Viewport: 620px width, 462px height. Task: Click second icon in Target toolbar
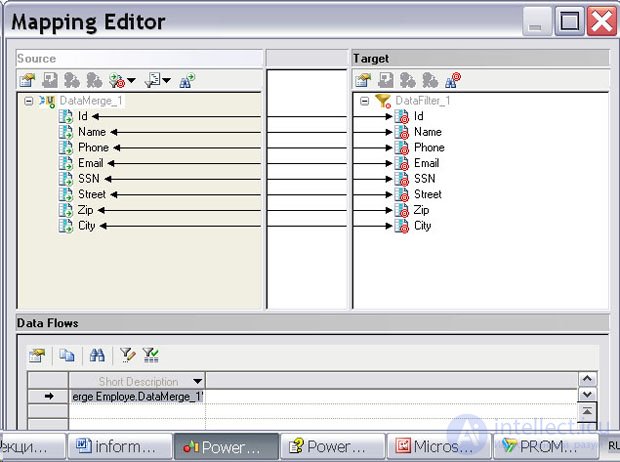coord(386,80)
